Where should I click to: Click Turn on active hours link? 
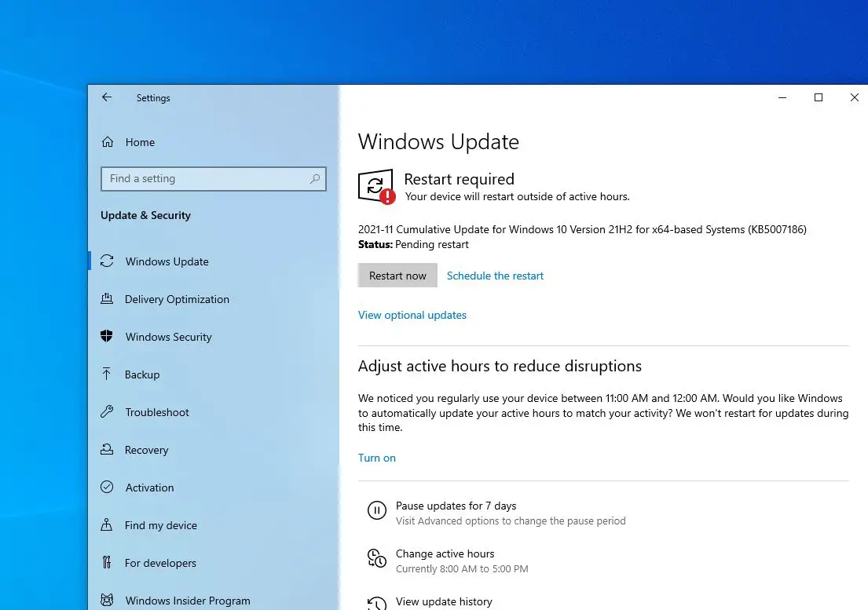[376, 458]
